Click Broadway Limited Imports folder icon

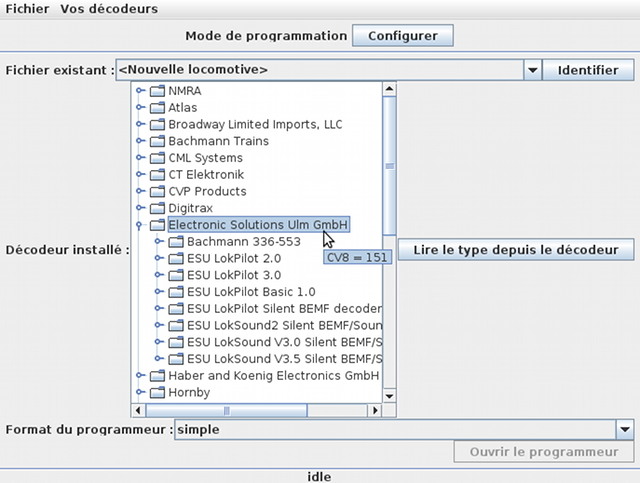coord(157,124)
